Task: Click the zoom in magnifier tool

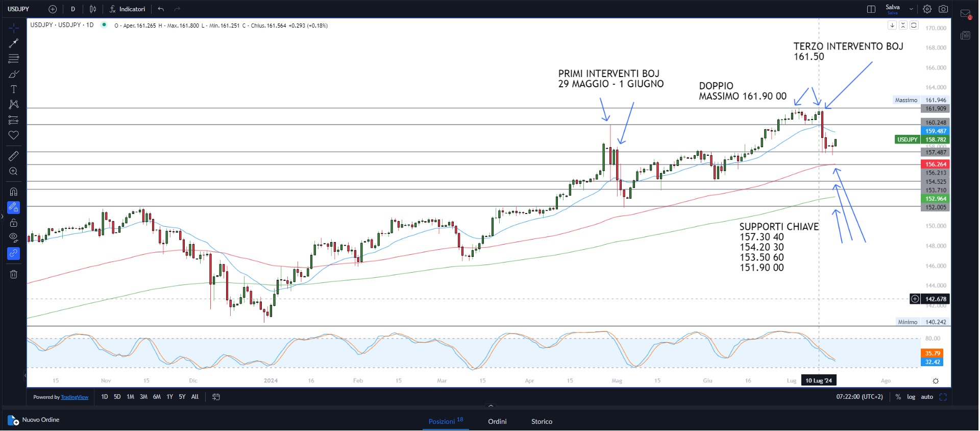Action: click(14, 172)
